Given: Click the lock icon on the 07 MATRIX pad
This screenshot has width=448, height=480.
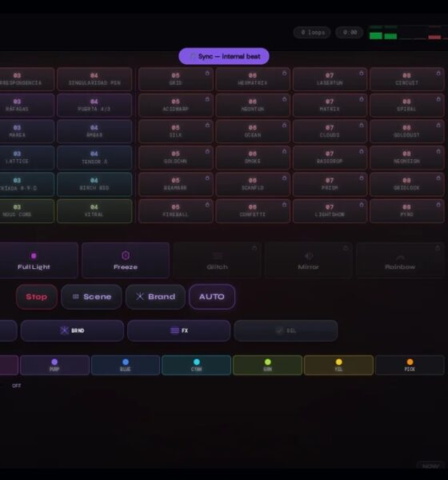Looking at the screenshot, I should 362,99.
